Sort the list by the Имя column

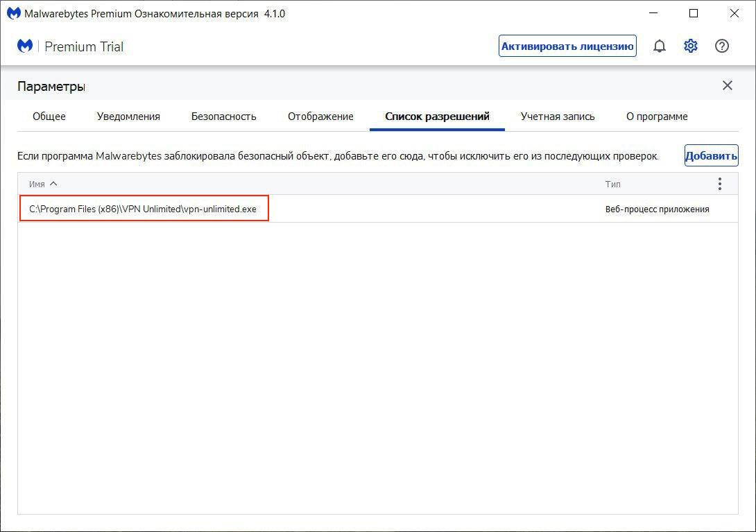click(x=37, y=184)
